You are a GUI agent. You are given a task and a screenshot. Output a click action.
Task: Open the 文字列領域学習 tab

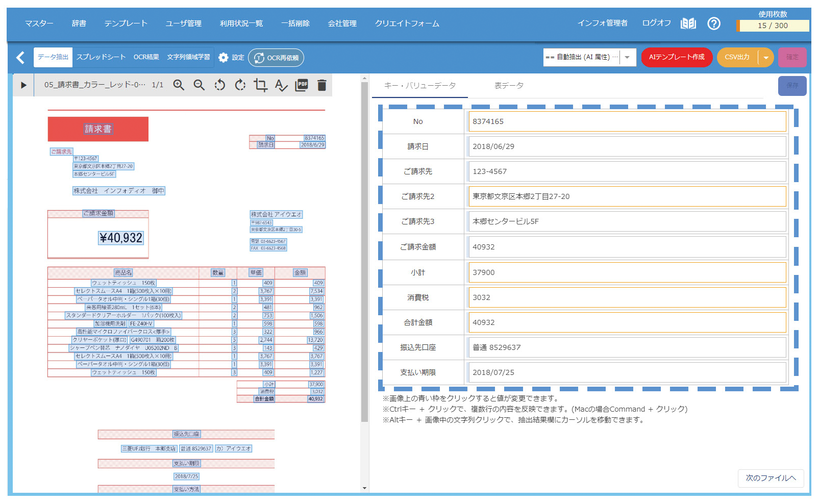coord(189,57)
